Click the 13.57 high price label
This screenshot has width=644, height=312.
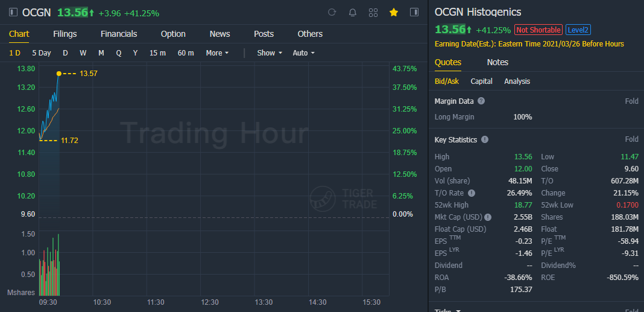89,74
